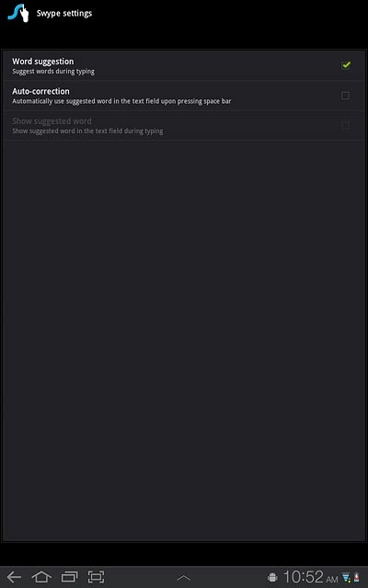
Task: Tap the greyed-out Show suggested word row
Action: 184,125
